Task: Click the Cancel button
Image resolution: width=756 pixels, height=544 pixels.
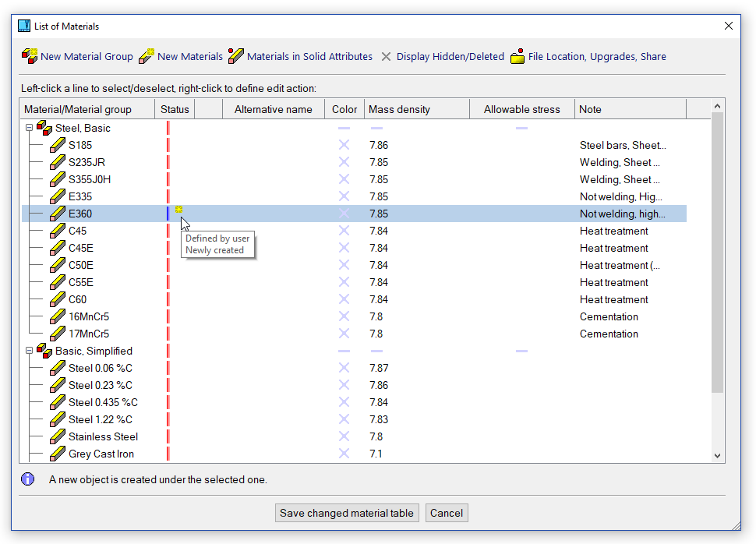Action: point(447,513)
